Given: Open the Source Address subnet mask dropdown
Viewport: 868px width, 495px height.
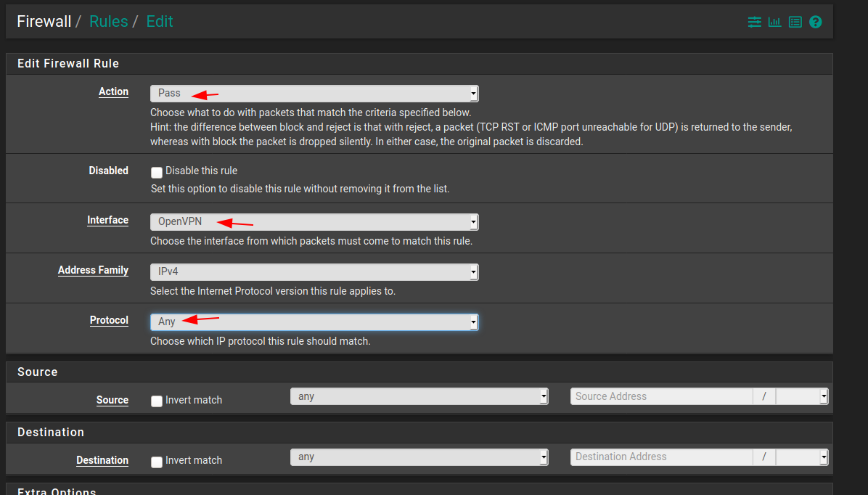Looking at the screenshot, I should click(801, 396).
